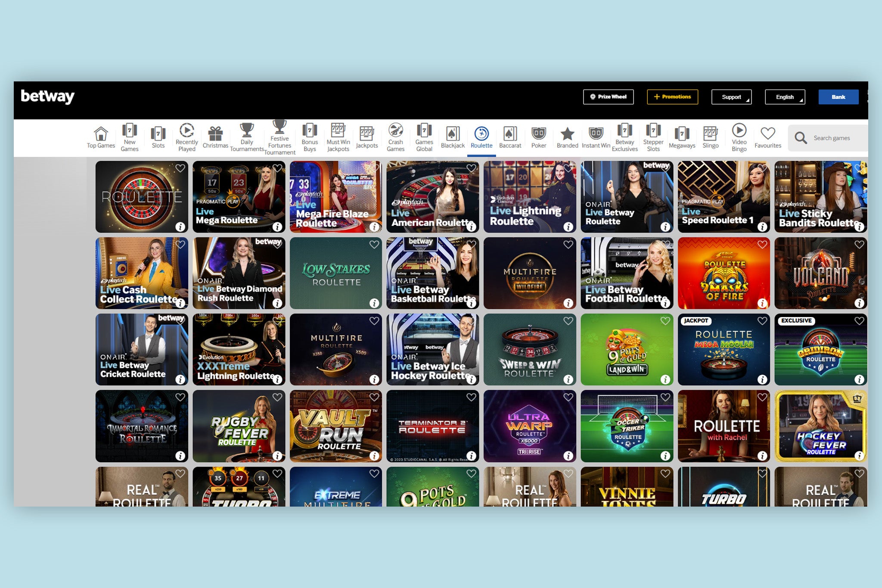
Task: Show info for Live Speed Roulette 1
Action: [762, 227]
